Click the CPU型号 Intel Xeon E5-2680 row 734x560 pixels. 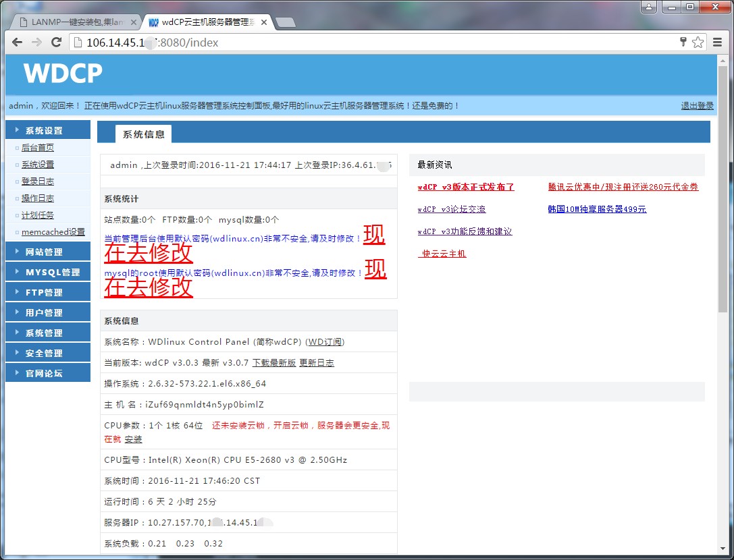pyautogui.click(x=248, y=460)
